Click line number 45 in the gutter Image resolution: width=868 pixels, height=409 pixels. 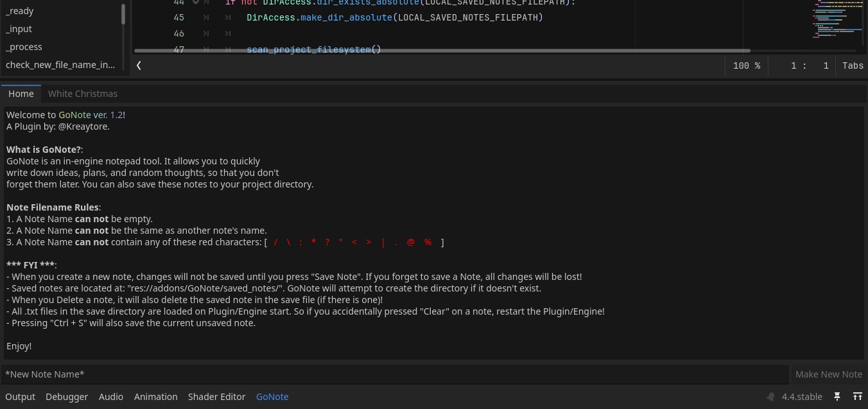pos(178,17)
